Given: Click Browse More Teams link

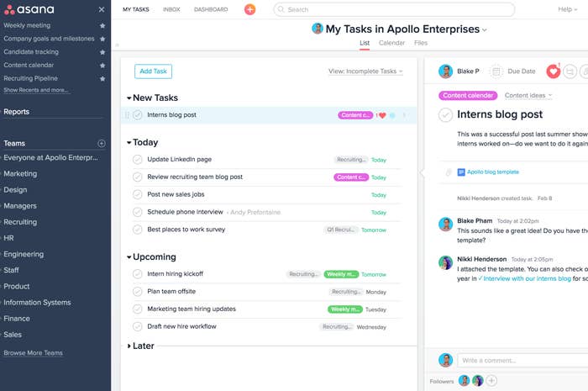Looking at the screenshot, I should click(33, 352).
